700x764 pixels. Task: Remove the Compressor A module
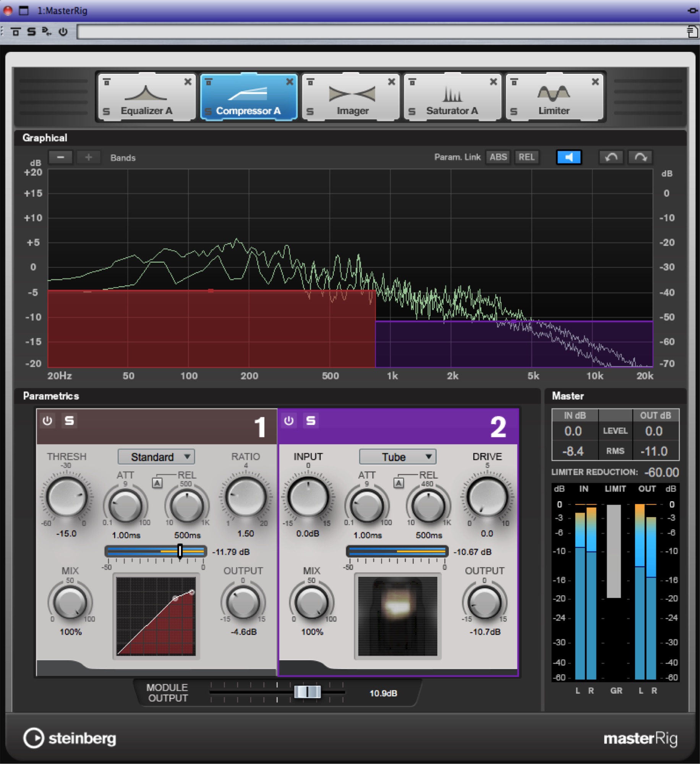[290, 82]
